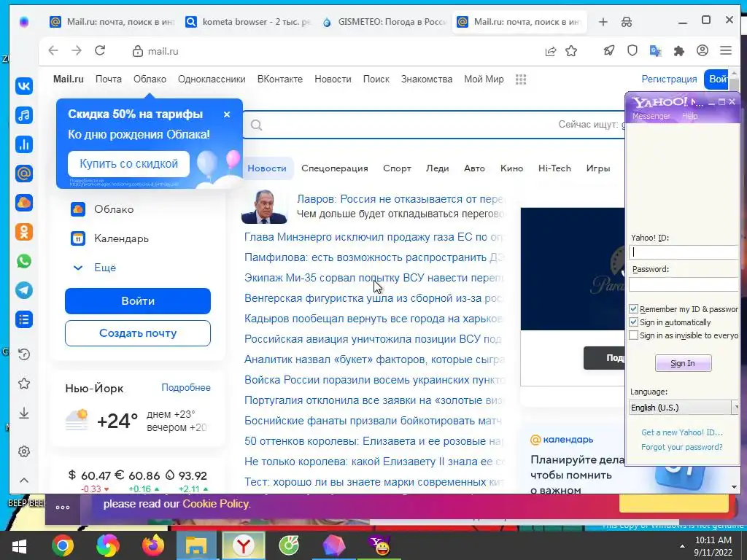Open the browser account profile icon

(703, 50)
